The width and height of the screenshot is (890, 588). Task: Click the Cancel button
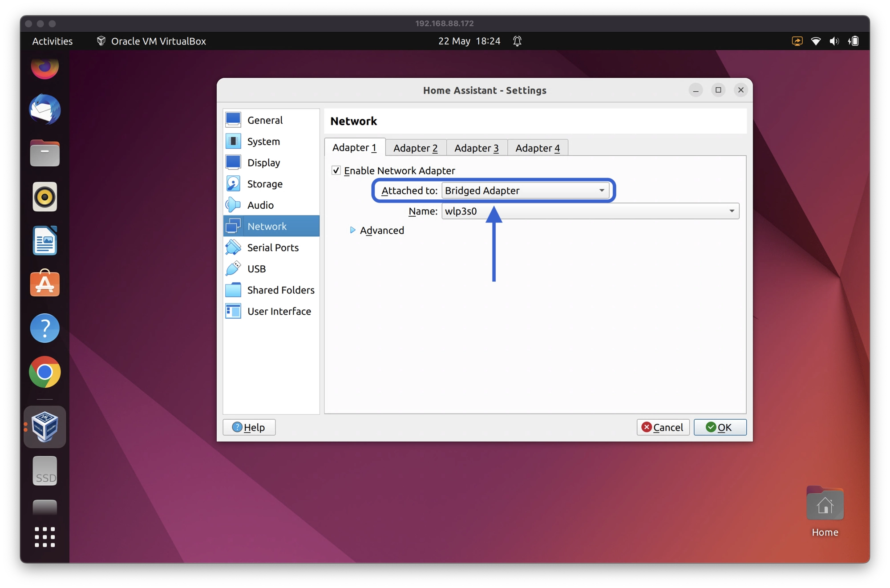[663, 427]
